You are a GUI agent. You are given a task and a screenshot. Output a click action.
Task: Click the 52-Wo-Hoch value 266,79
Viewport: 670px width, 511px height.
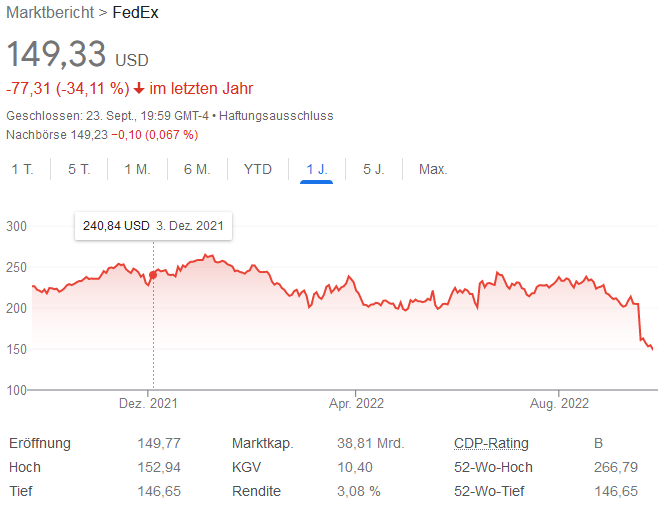click(612, 467)
